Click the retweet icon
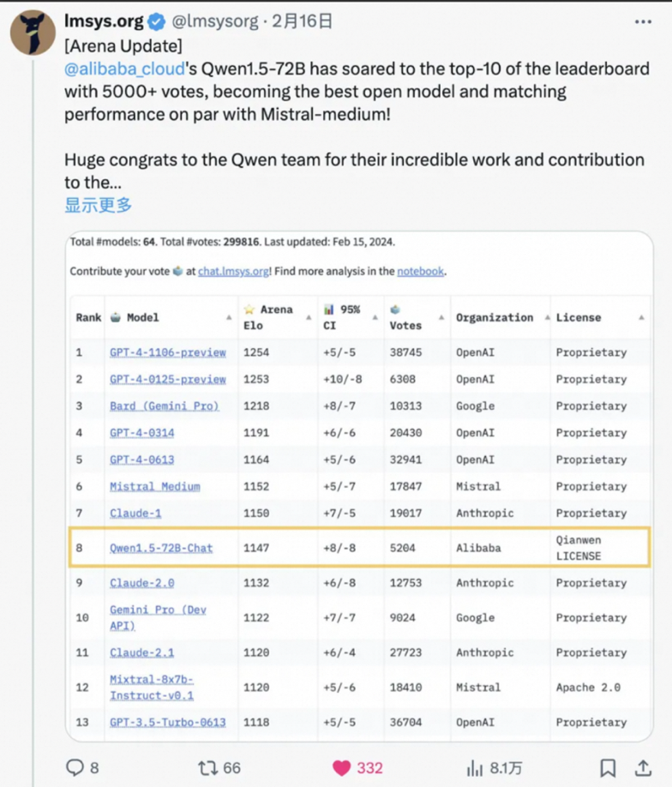Screen dimensions: 672x787 coord(207,766)
